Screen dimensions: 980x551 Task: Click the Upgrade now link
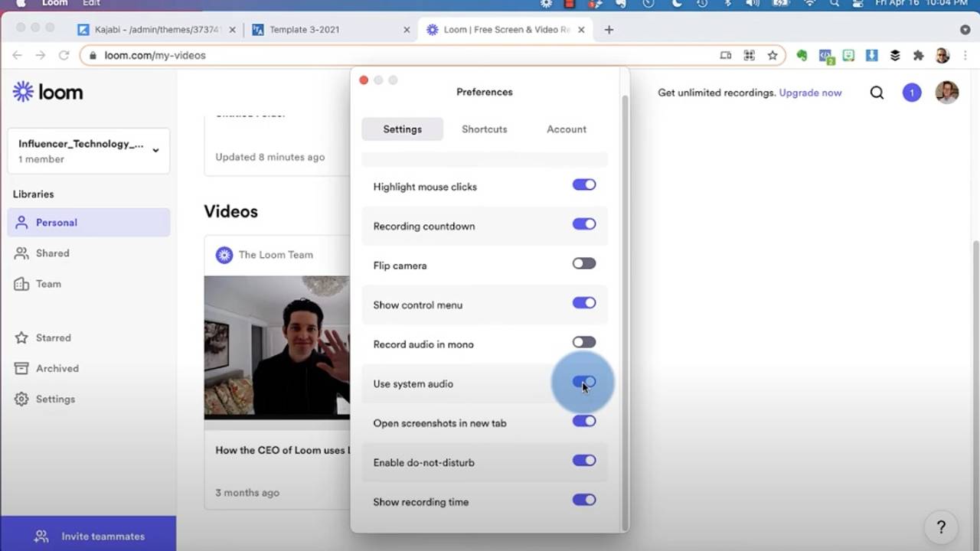coord(810,93)
